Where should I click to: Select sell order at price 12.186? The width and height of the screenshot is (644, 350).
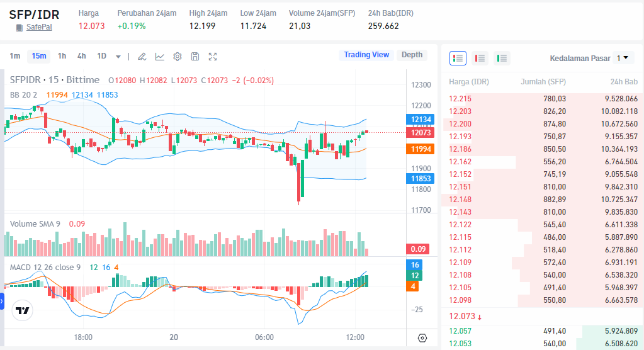(x=543, y=149)
